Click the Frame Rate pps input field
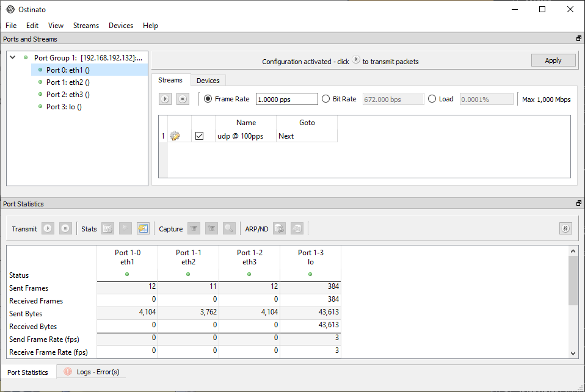Viewport: 585px width, 392px height. click(286, 100)
